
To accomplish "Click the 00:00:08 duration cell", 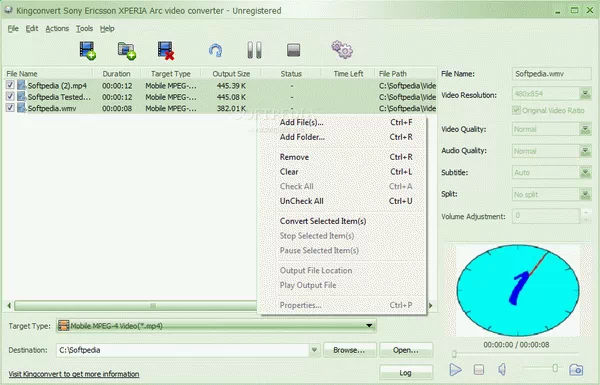I will pyautogui.click(x=117, y=108).
